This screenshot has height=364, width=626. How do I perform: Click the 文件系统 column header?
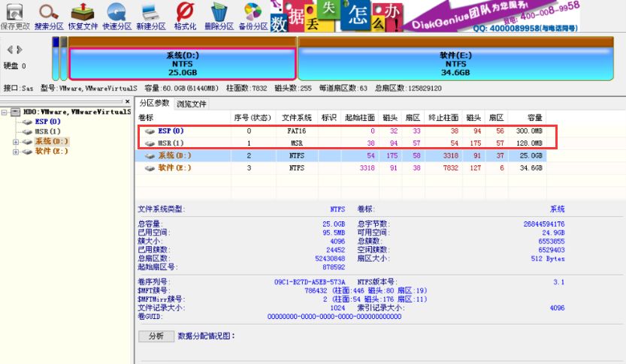(x=297, y=118)
